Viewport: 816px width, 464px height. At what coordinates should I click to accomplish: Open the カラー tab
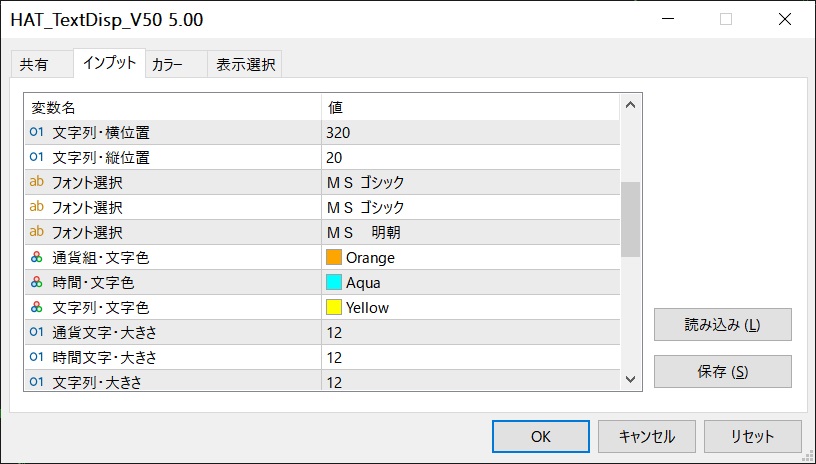coord(167,65)
